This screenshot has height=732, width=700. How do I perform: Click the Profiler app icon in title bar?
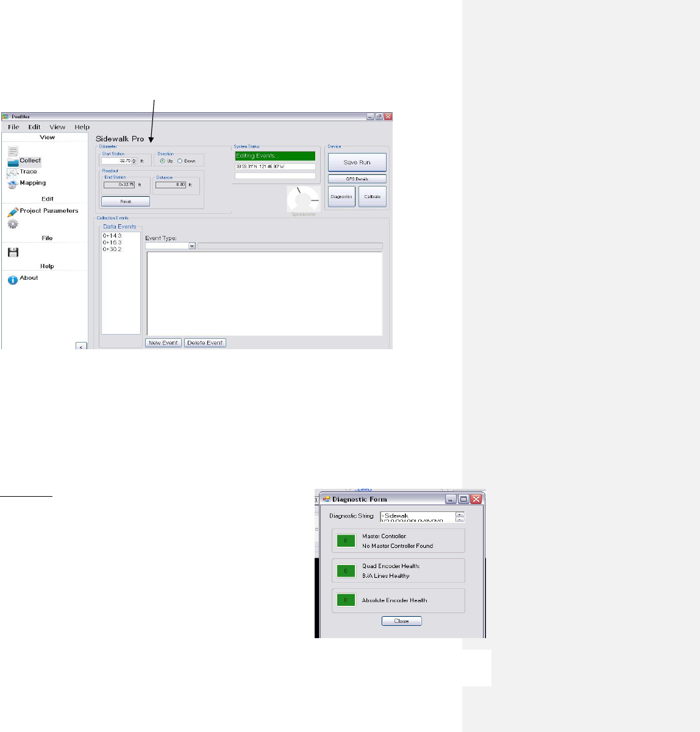pos(5,116)
